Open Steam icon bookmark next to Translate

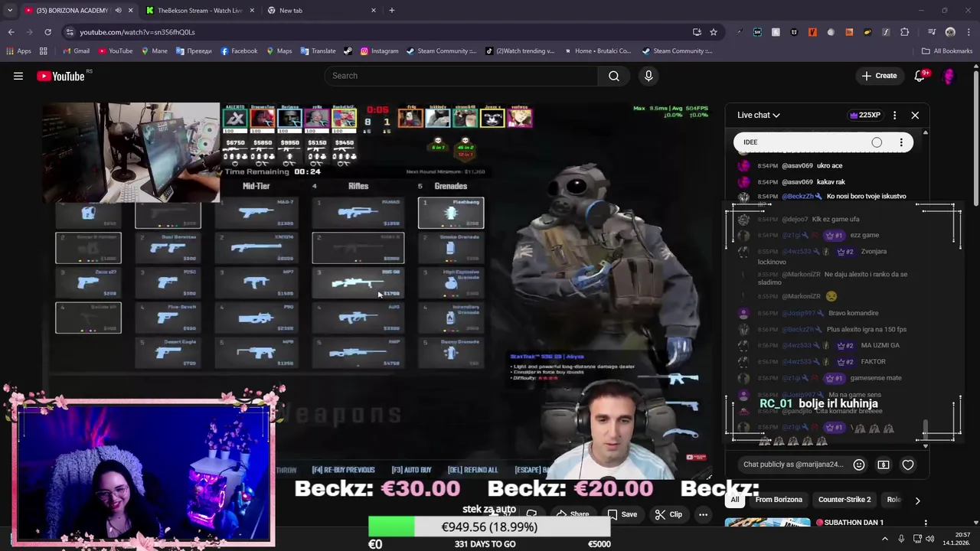point(348,51)
